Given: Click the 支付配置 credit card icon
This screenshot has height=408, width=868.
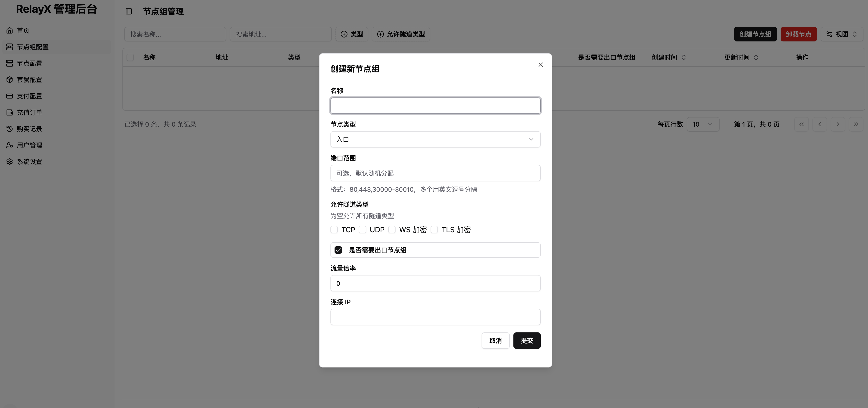Looking at the screenshot, I should point(9,96).
